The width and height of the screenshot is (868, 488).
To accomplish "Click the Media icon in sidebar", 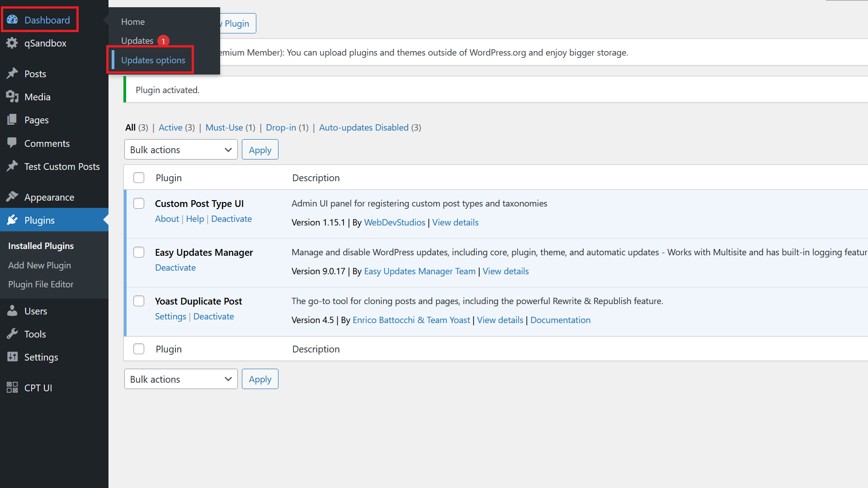I will [12, 97].
